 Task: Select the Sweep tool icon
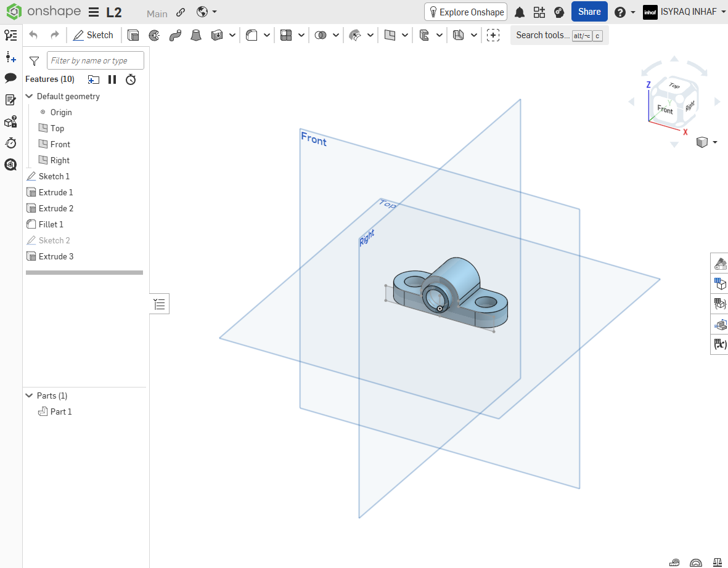175,35
